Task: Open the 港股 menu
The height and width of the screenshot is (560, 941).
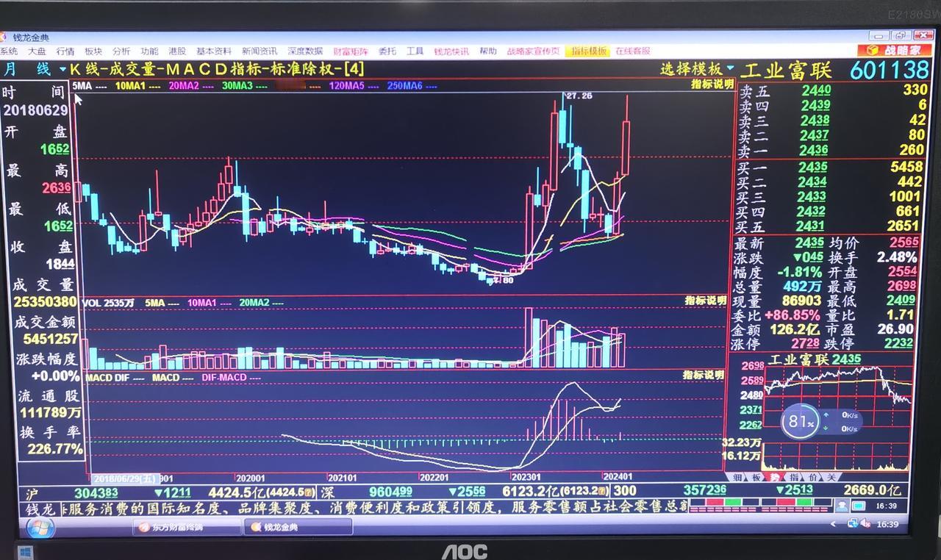Action: click(177, 51)
